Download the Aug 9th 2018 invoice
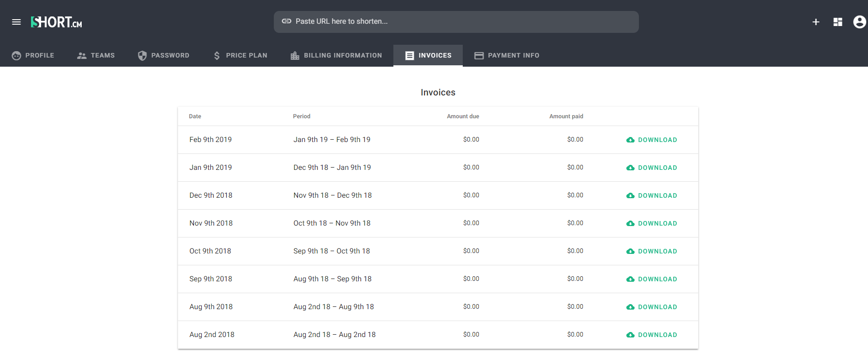This screenshot has width=868, height=353. pos(652,307)
